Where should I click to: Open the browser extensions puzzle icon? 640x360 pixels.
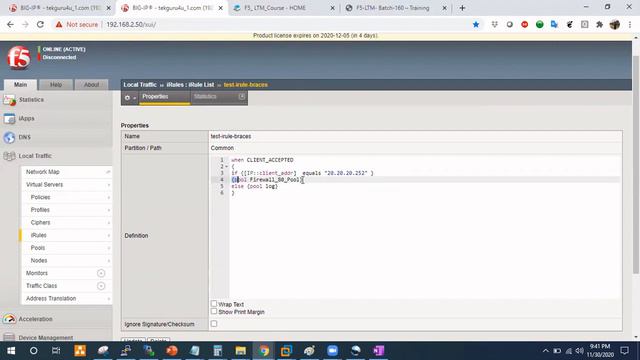(600, 24)
